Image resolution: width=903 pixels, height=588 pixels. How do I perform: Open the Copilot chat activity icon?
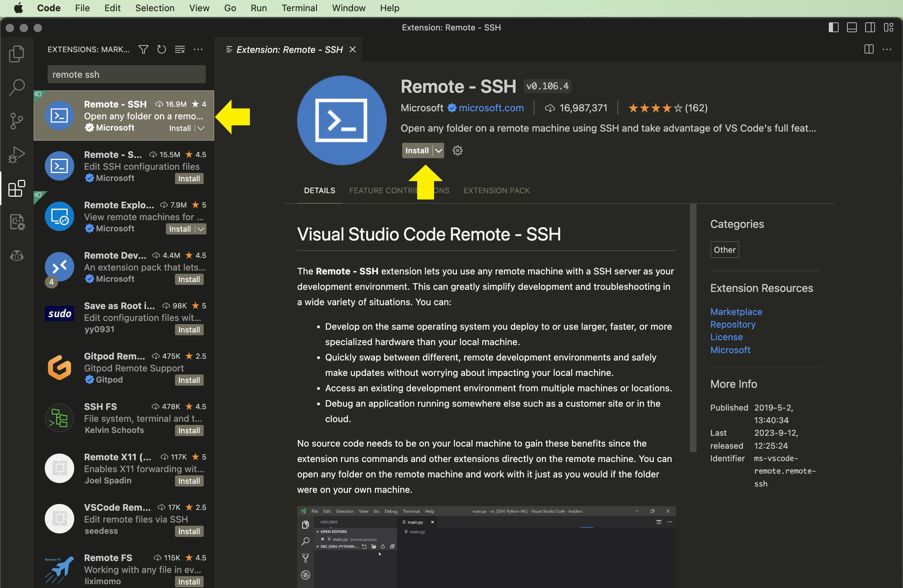point(17,256)
